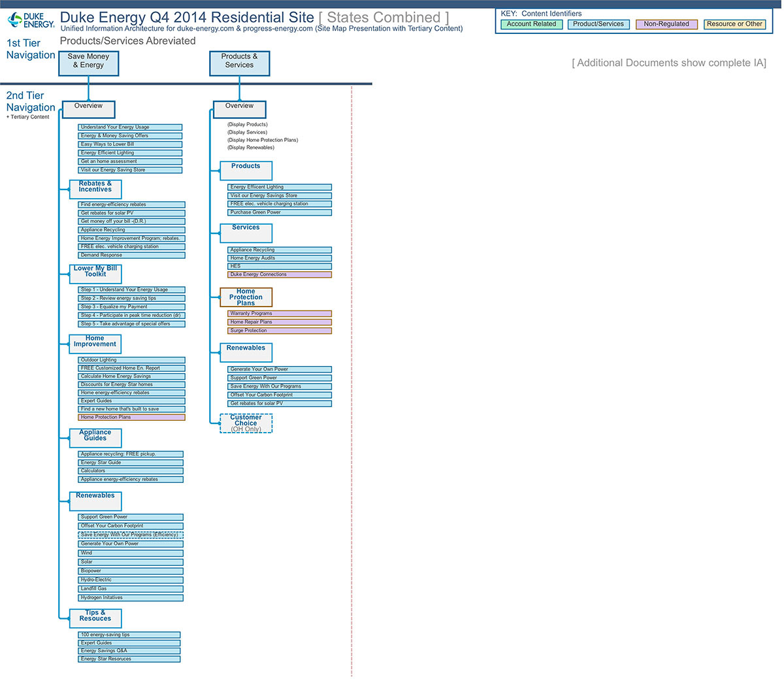The height and width of the screenshot is (679, 784).
Task: Select Discounts for Energy Star homes item
Action: pyautogui.click(x=131, y=384)
